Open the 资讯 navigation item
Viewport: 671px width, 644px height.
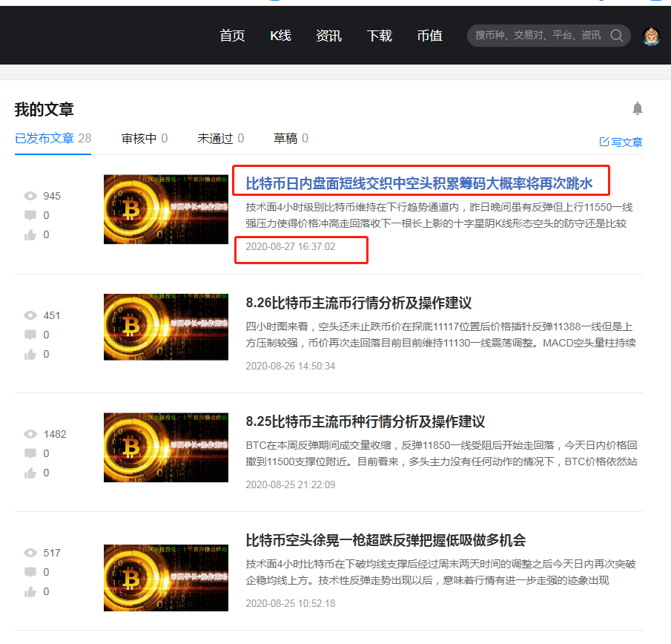click(328, 35)
